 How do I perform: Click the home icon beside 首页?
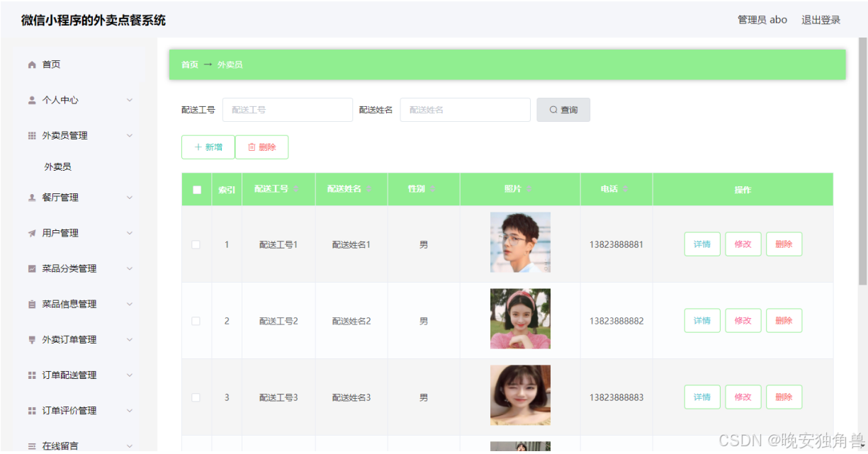point(32,64)
